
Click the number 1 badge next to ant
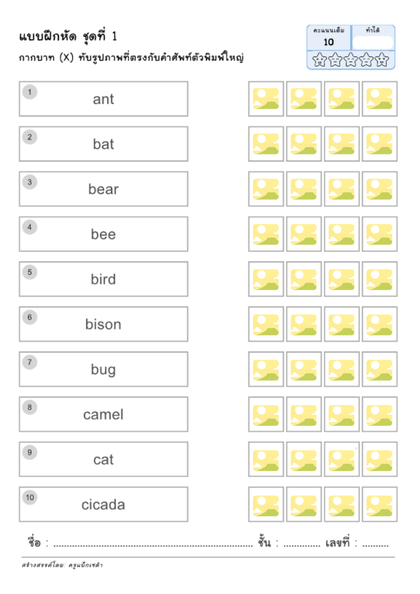(30, 92)
